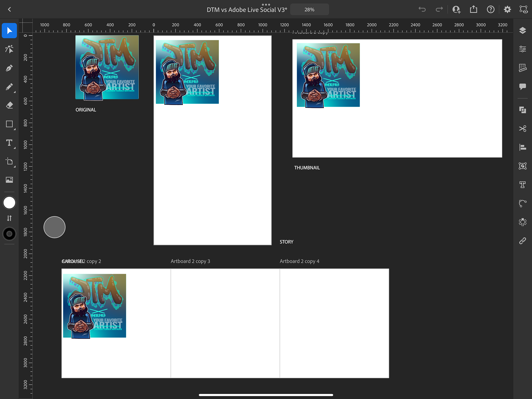Tap the three dots multitasking menu
The width and height of the screenshot is (532, 399).
click(266, 4)
